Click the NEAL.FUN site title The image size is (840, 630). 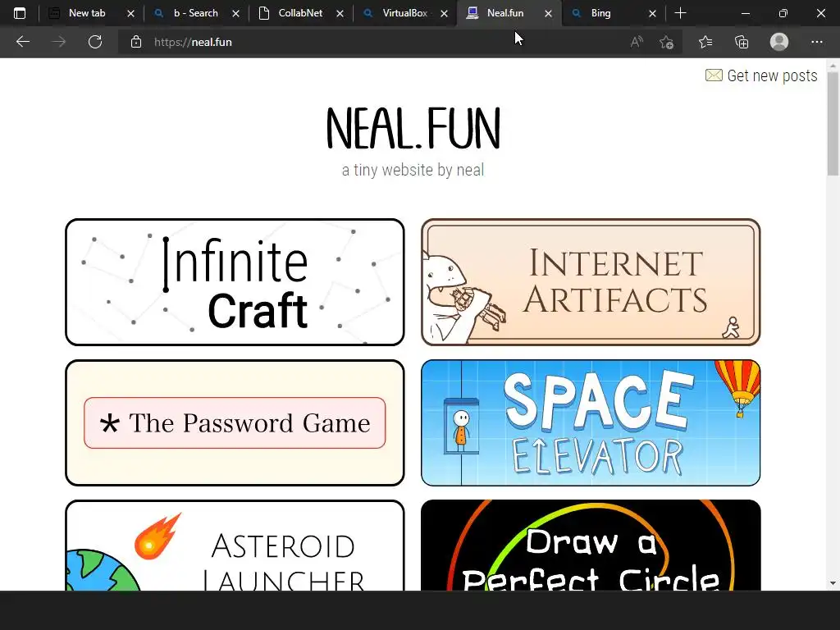[413, 129]
